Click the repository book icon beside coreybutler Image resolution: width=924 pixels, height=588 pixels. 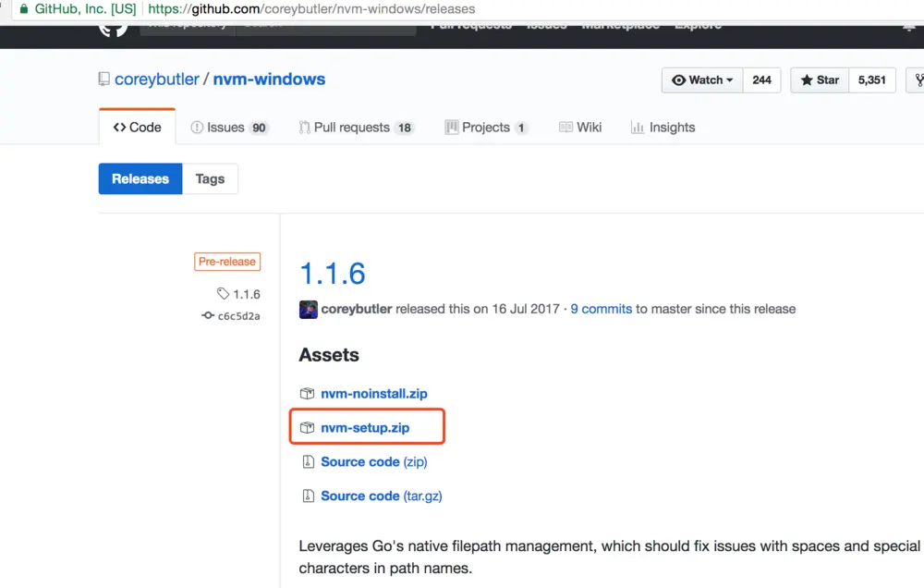103,79
